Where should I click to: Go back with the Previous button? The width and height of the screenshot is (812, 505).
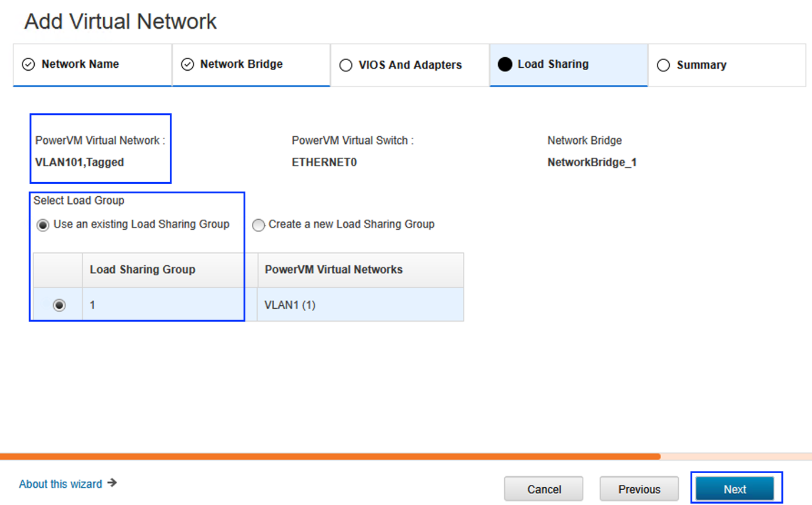[x=639, y=489]
